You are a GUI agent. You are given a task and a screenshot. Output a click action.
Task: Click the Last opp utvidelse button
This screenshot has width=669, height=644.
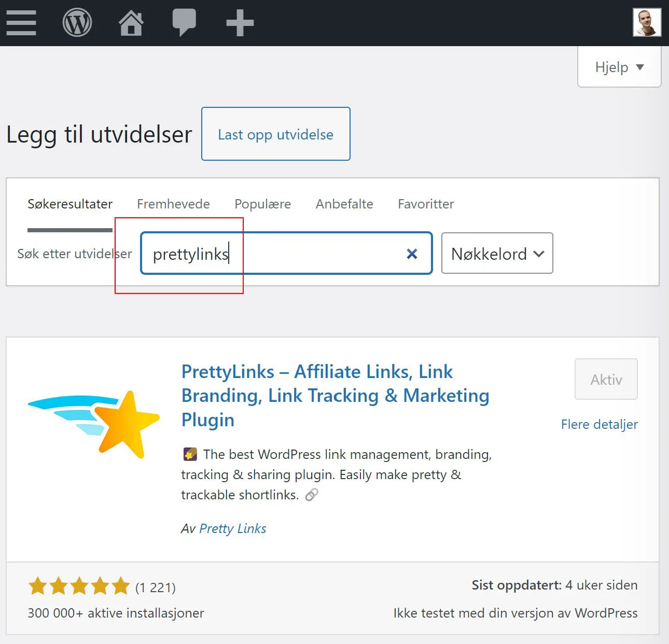point(276,134)
